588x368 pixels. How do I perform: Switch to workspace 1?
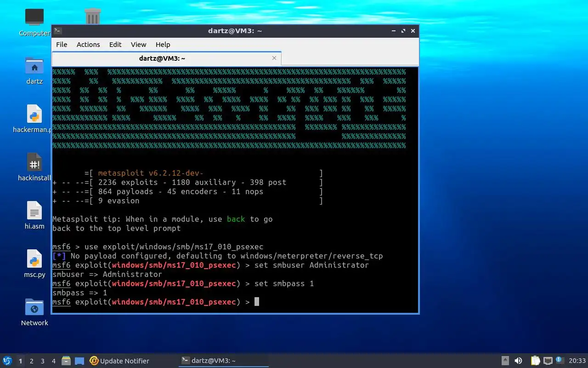tap(20, 361)
